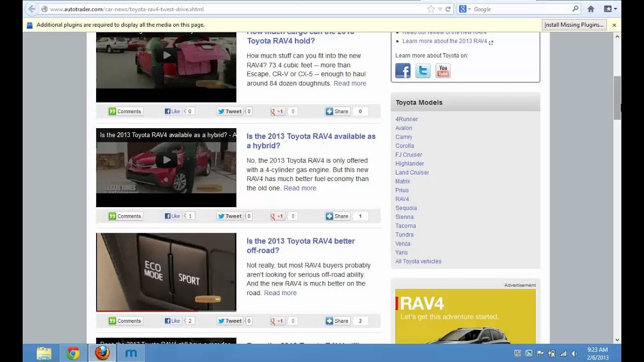Select Yaris in Toyota Models
The width and height of the screenshot is (644, 362).
pos(401,252)
